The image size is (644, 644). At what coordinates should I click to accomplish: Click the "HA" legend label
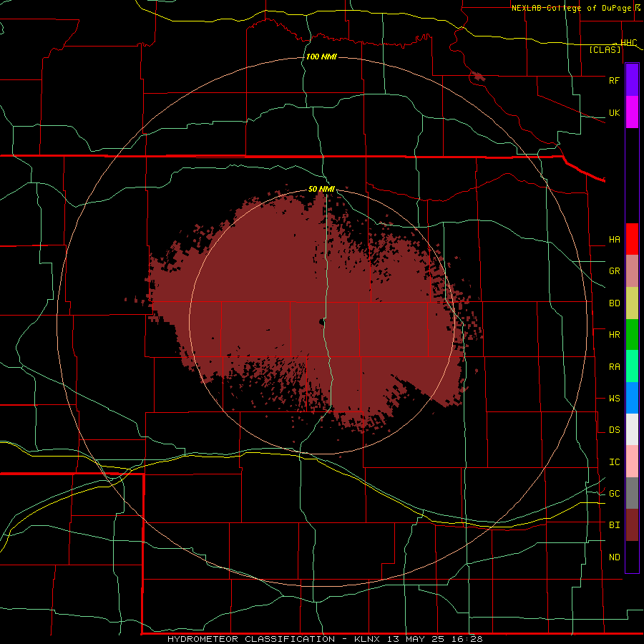coord(614,239)
